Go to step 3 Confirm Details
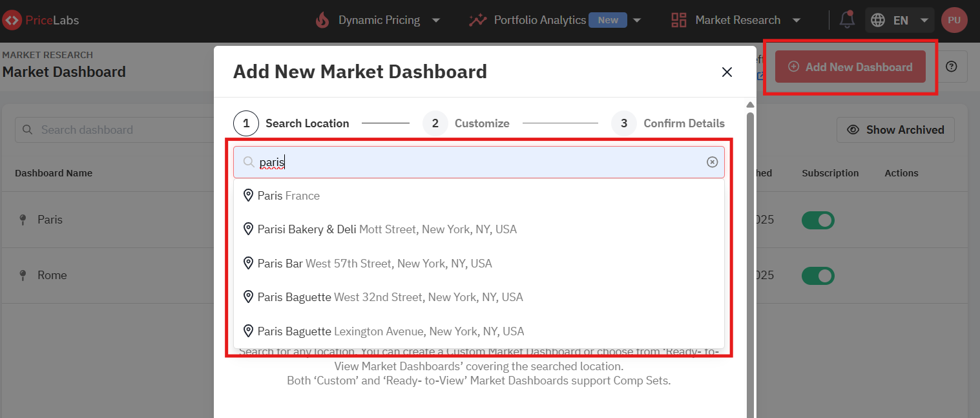 coord(668,123)
